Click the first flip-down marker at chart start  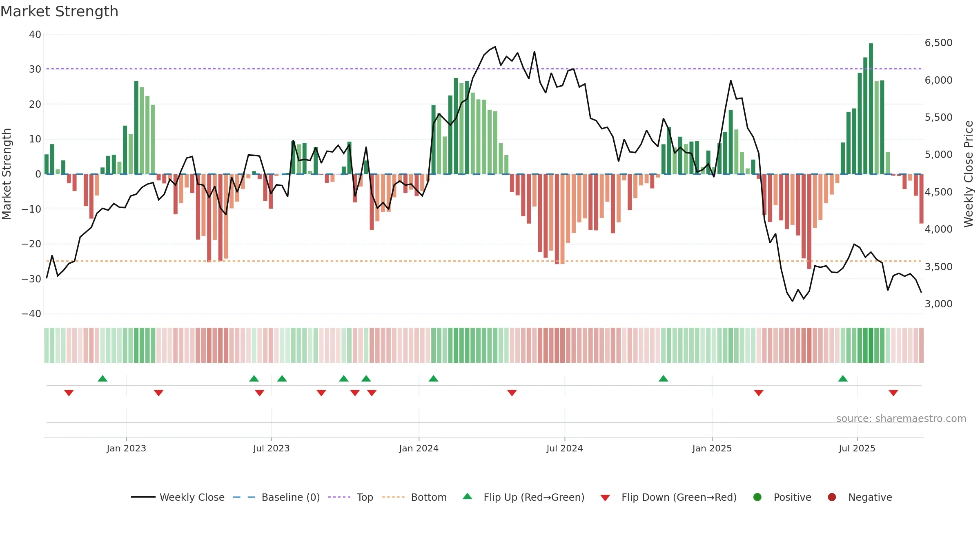click(69, 393)
